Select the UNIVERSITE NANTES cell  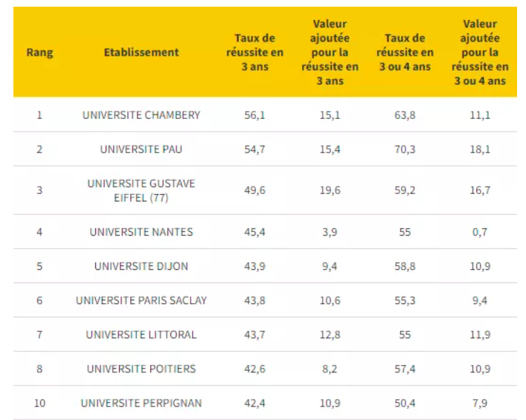click(x=141, y=232)
